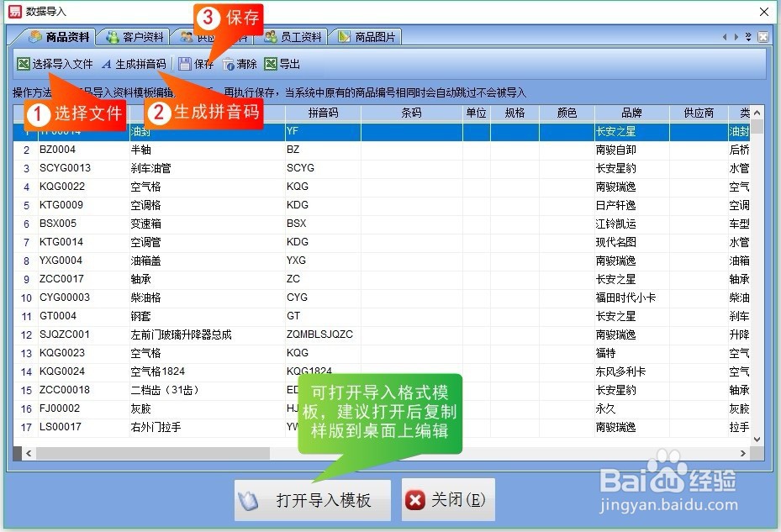Image resolution: width=781 pixels, height=532 pixels.
Task: Click the ZQMBLSJQZC pinyin code cell
Action: pos(324,334)
